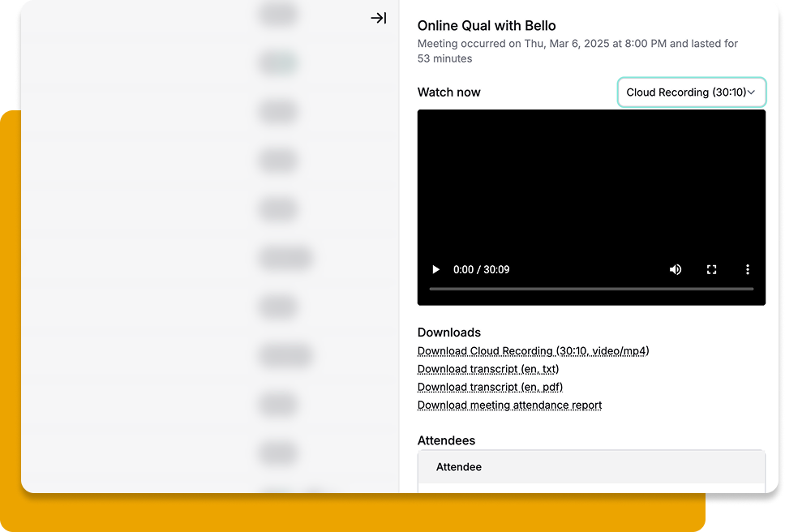Play the cloud recording video

coord(435,270)
